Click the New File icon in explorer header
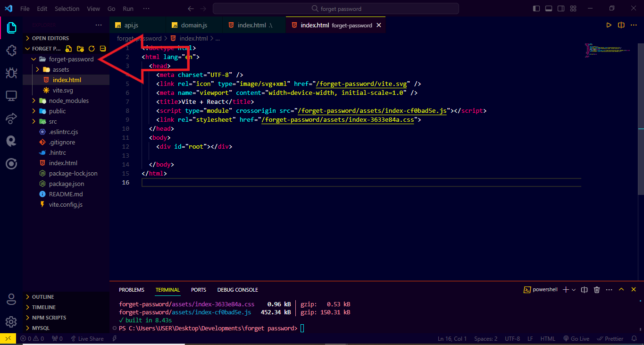This screenshot has height=345, width=644. pyautogui.click(x=69, y=49)
